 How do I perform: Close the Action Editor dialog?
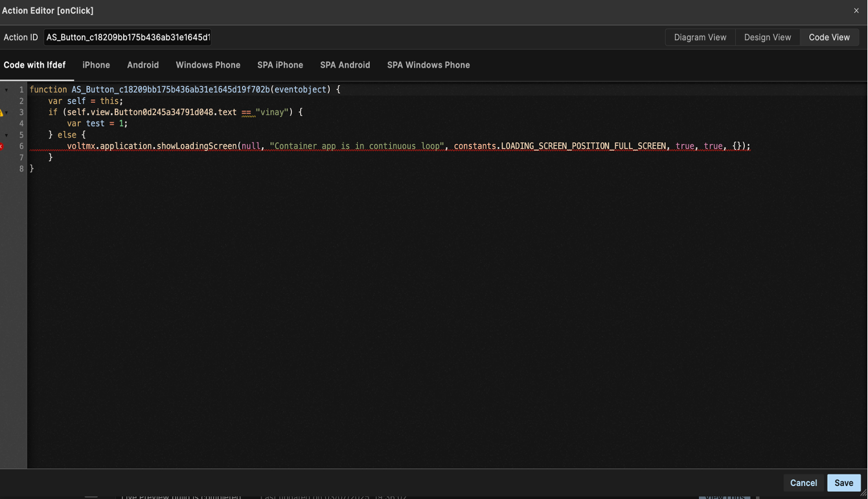[856, 10]
